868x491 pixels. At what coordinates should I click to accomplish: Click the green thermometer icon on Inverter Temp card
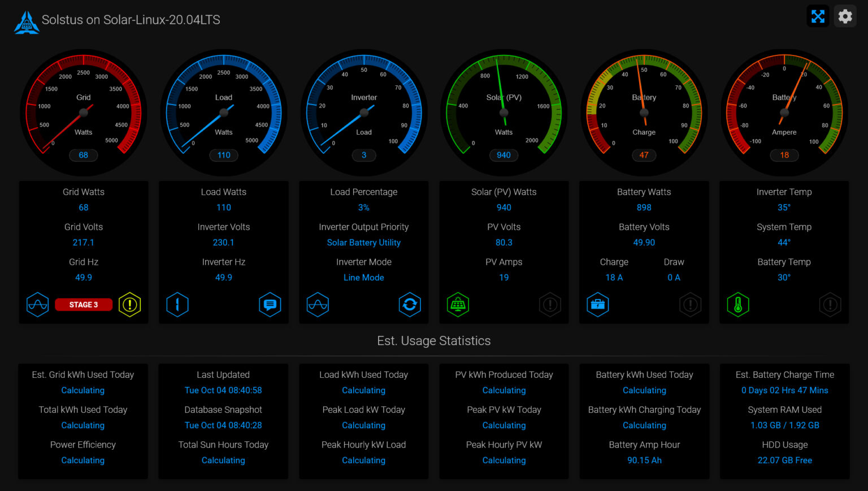[738, 304]
